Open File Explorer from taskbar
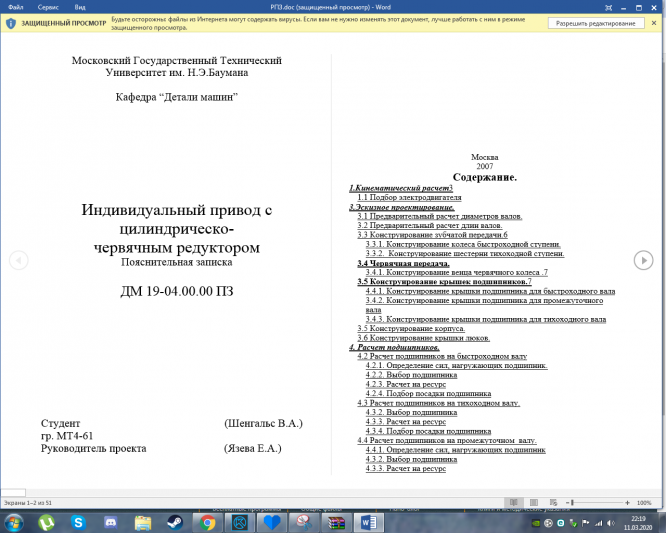 [143, 522]
